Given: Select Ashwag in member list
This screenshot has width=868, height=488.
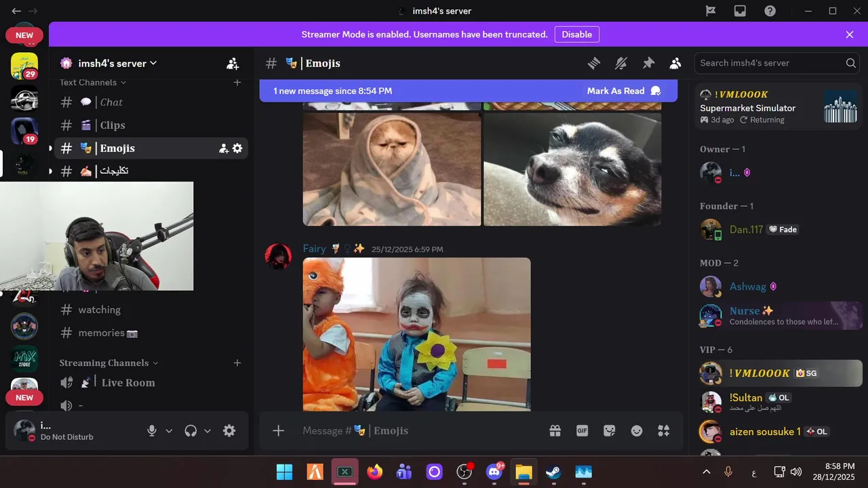Looking at the screenshot, I should point(778,287).
